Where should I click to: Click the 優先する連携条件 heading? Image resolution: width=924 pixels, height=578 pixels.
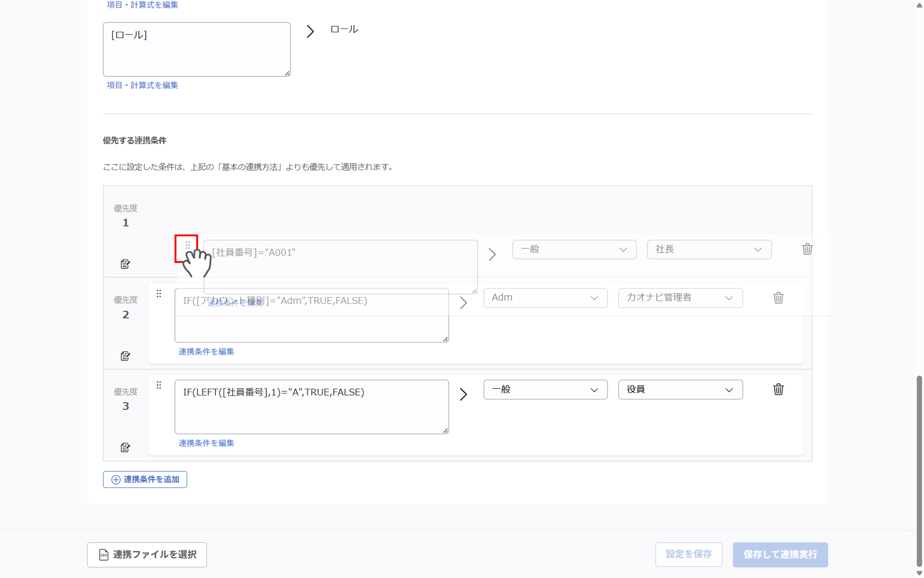134,140
